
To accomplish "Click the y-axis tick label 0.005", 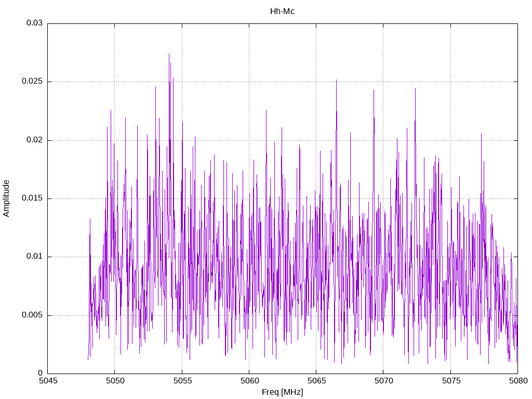I will click(x=32, y=315).
